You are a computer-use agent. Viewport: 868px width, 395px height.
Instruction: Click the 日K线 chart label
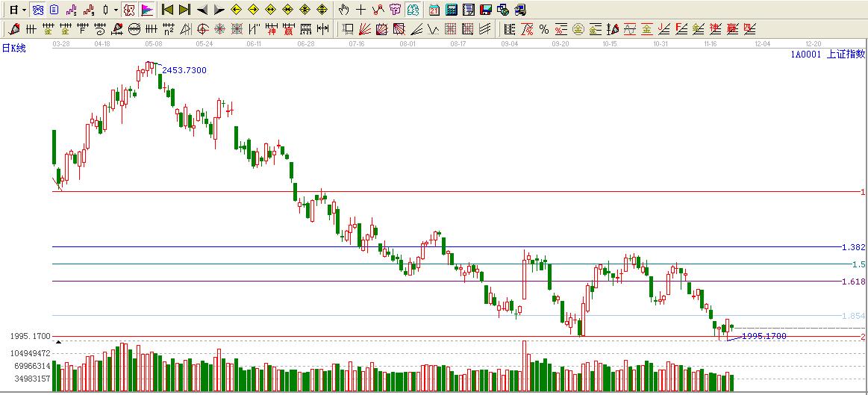click(13, 49)
